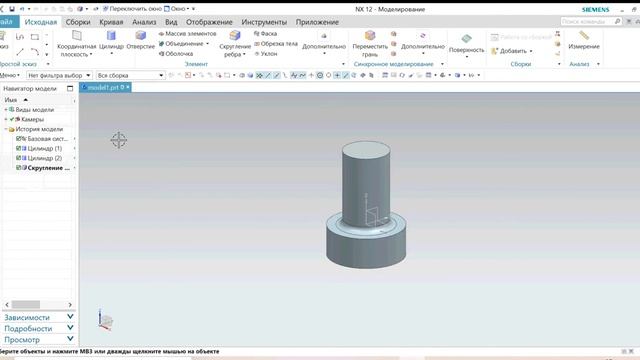Image resolution: width=640 pixels, height=360 pixels.
Task: Open the Приложение ribbon tab
Action: [x=317, y=22]
